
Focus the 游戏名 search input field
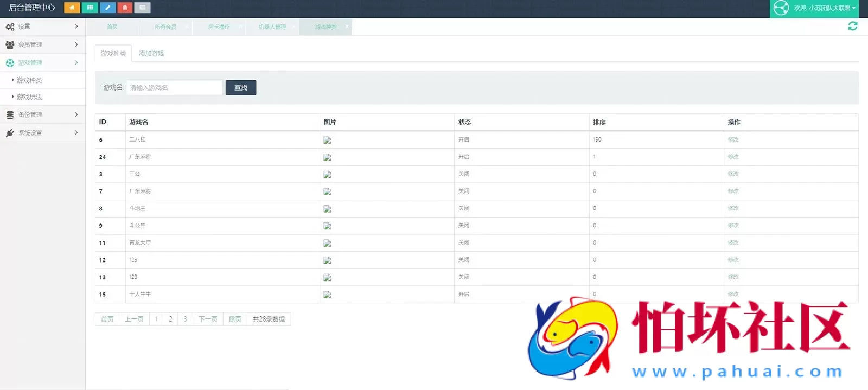point(174,87)
